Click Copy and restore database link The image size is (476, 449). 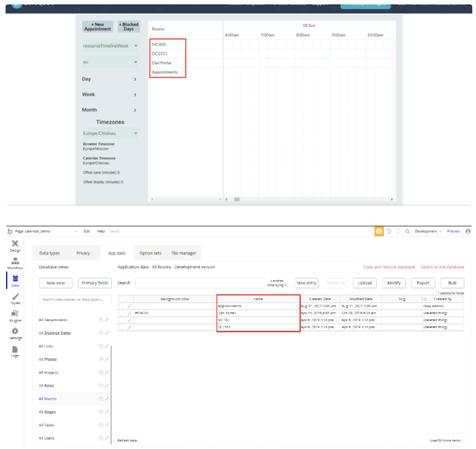(389, 267)
